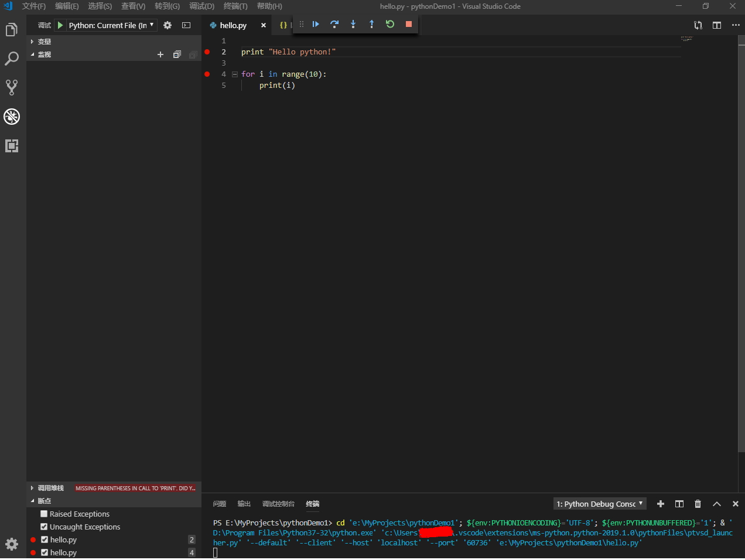The image size is (745, 560).
Task: Open launch.json with the gear icon
Action: [x=168, y=25]
